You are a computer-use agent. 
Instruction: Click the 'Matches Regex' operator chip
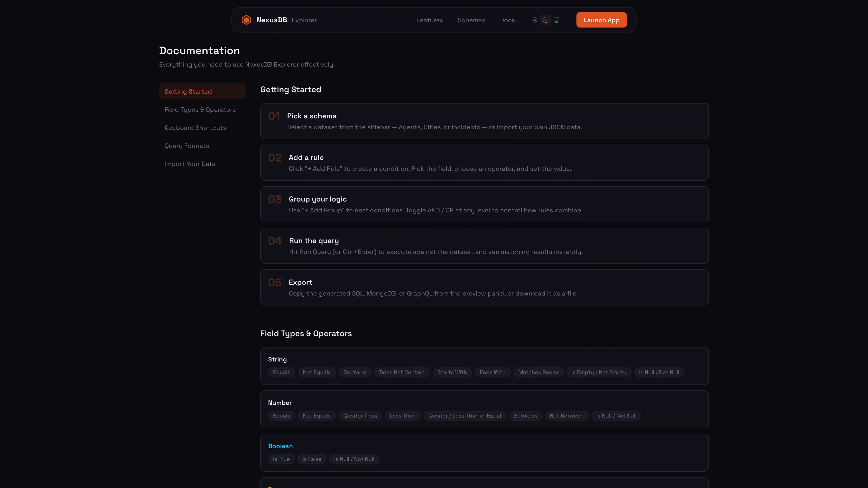coord(539,372)
